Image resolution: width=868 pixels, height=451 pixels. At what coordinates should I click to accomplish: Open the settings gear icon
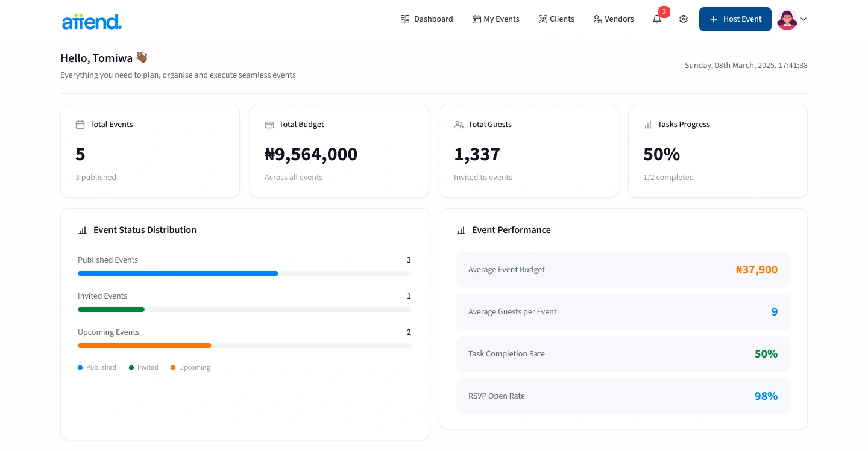tap(684, 19)
